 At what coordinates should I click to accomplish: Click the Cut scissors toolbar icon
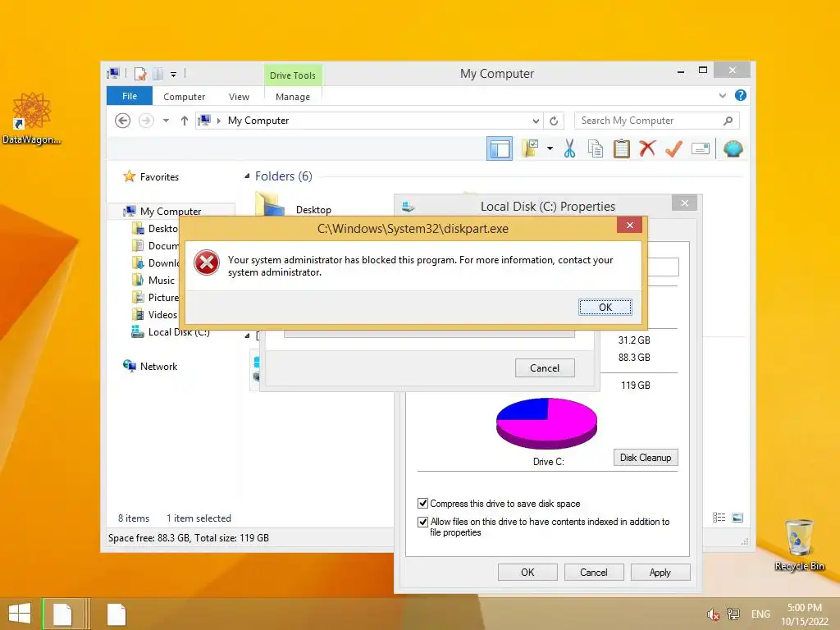coord(569,148)
